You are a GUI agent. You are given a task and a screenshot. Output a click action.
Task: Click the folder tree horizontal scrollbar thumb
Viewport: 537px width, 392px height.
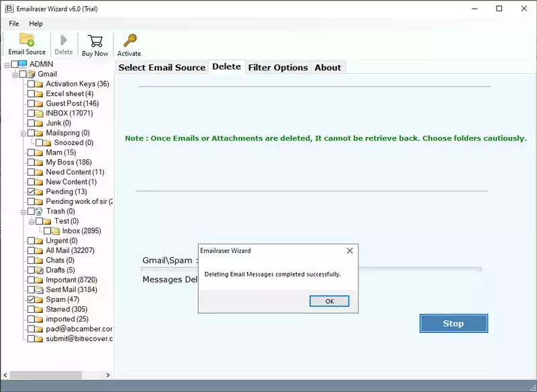tap(46, 375)
